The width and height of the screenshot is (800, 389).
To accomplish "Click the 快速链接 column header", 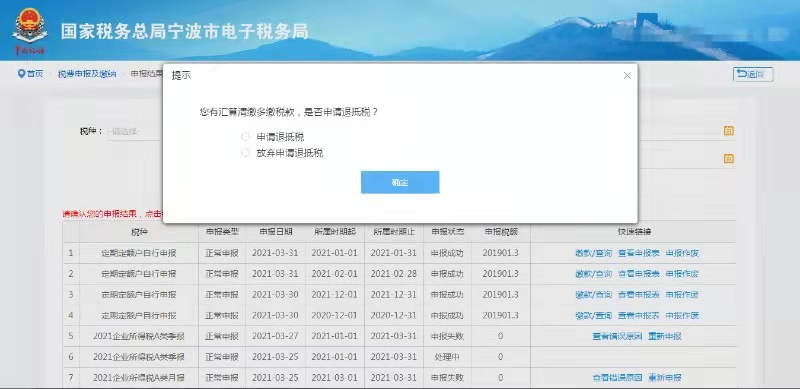I will pos(634,232).
